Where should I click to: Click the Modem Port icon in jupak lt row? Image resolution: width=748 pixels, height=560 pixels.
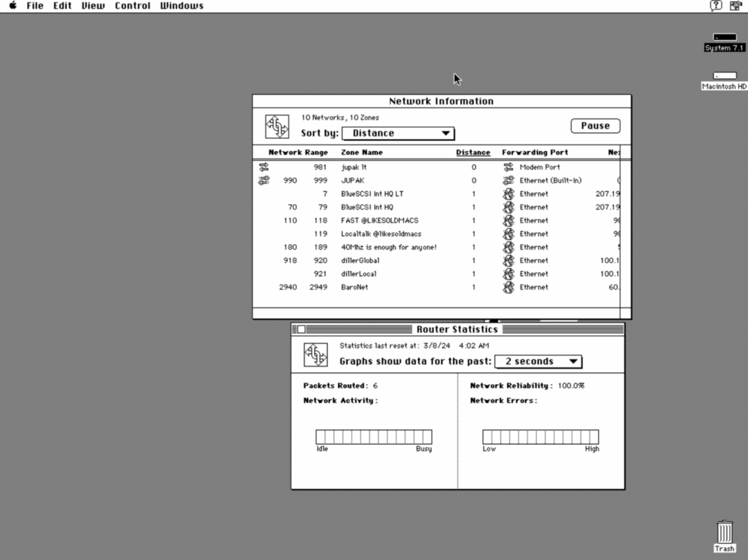pyautogui.click(x=508, y=167)
